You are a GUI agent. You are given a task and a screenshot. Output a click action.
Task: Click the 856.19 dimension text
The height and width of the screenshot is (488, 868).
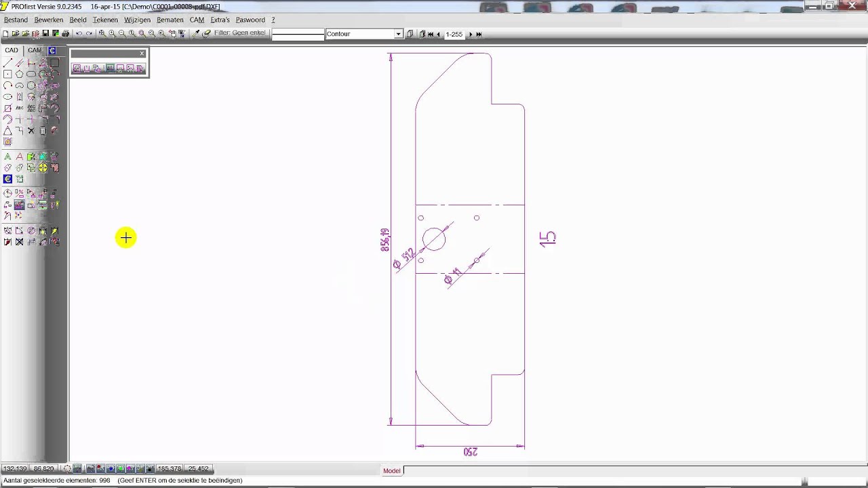pyautogui.click(x=385, y=240)
